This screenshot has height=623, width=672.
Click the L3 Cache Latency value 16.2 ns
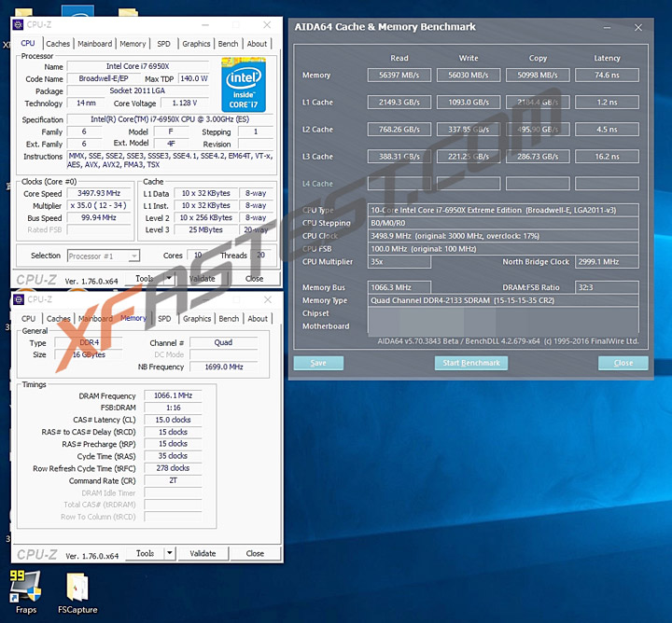pyautogui.click(x=607, y=157)
